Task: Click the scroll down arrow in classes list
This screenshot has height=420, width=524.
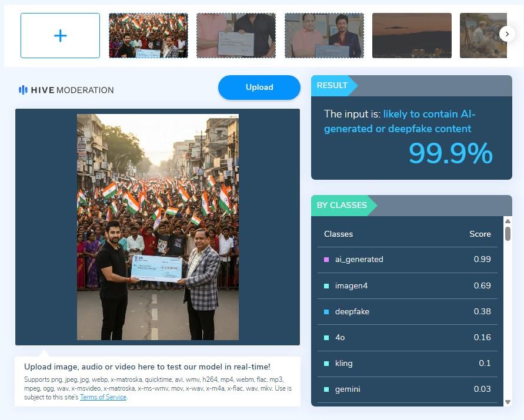Action: point(508,402)
